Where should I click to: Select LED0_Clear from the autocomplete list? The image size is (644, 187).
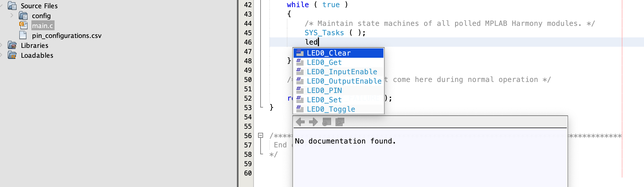coord(329,53)
